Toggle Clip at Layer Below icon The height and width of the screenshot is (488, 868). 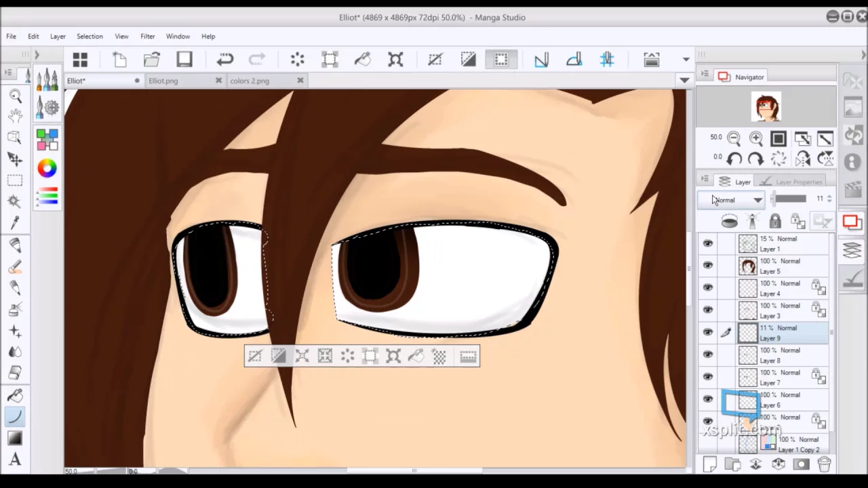click(x=729, y=221)
